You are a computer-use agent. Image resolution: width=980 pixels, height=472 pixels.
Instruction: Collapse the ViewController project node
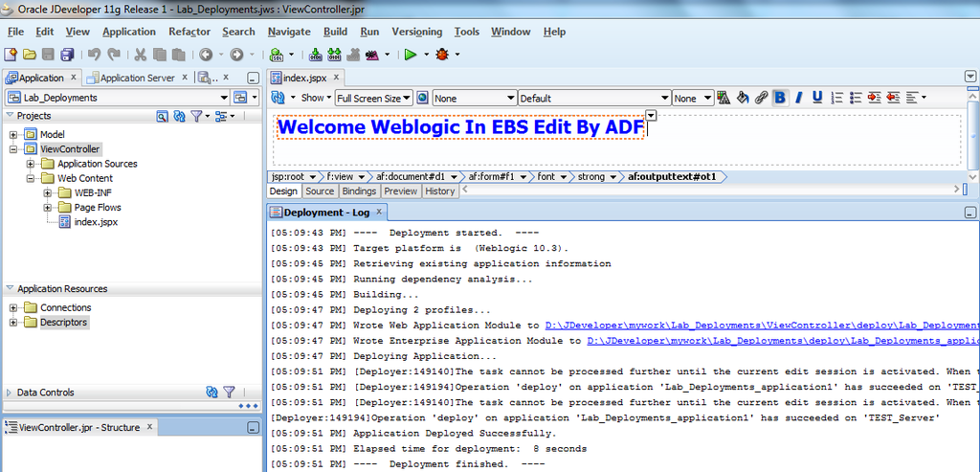click(13, 149)
